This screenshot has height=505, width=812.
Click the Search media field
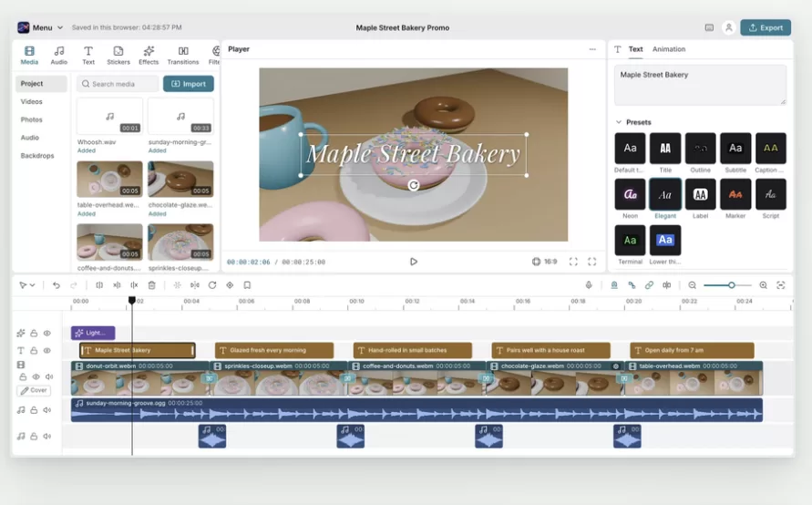point(118,84)
